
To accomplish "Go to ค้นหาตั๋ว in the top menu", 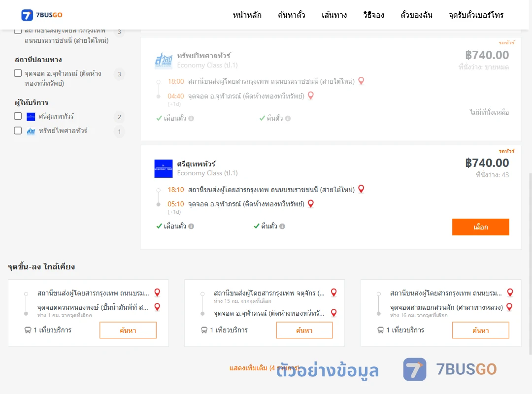I will [x=292, y=15].
